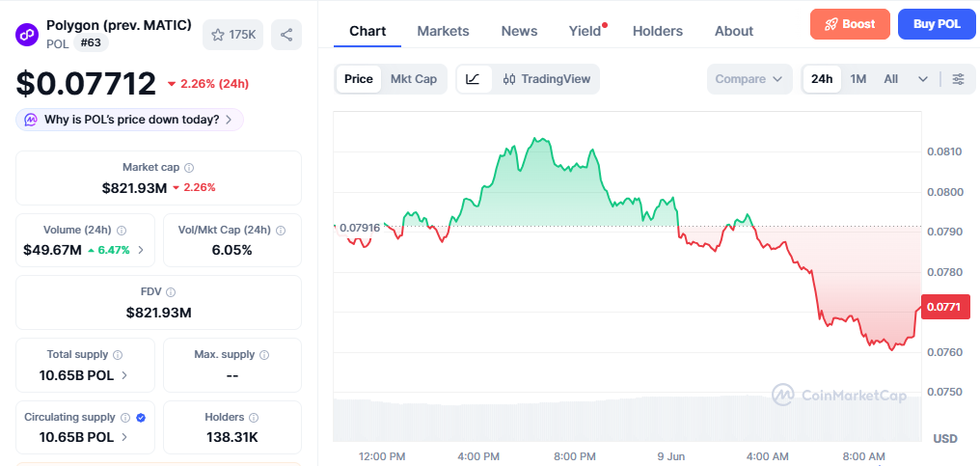Open the News tab
This screenshot has height=466, width=980.
[519, 31]
